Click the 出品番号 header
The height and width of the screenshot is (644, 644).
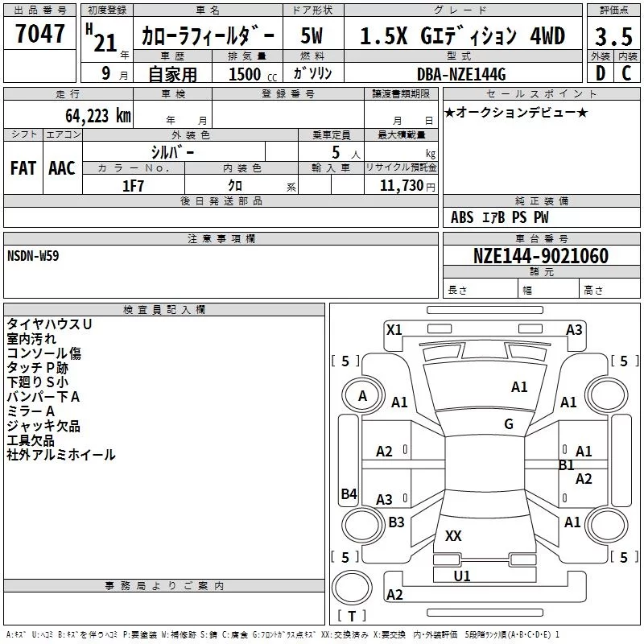pos(39,10)
